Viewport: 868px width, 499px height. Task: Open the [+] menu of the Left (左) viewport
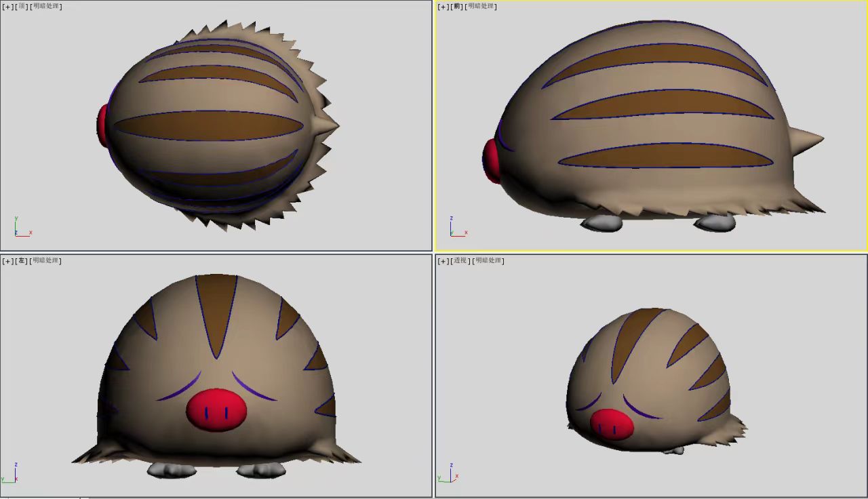pos(7,260)
